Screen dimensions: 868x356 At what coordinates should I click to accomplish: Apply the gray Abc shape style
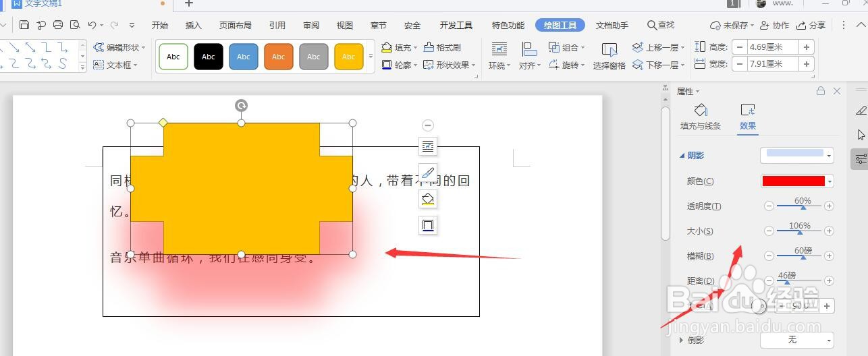tap(314, 57)
